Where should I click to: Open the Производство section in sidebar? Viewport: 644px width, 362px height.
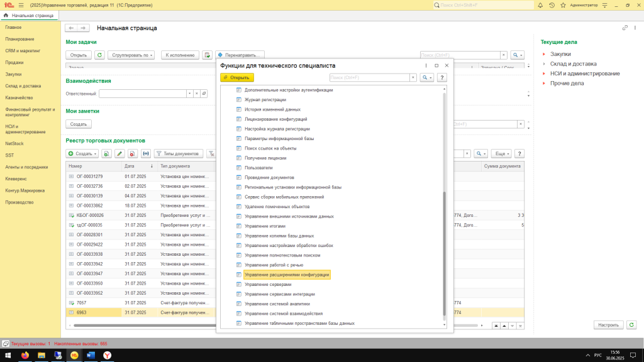pyautogui.click(x=19, y=202)
